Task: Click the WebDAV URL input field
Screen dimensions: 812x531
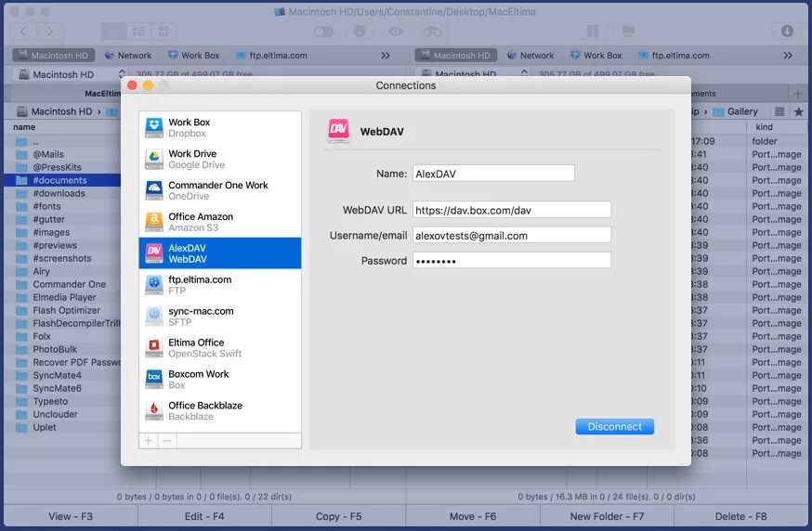Action: click(512, 210)
